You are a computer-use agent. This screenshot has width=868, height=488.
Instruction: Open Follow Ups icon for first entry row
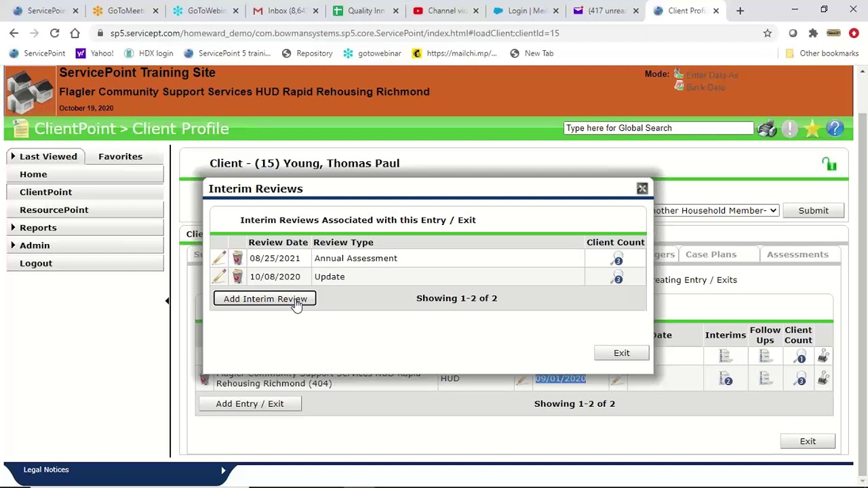(765, 356)
